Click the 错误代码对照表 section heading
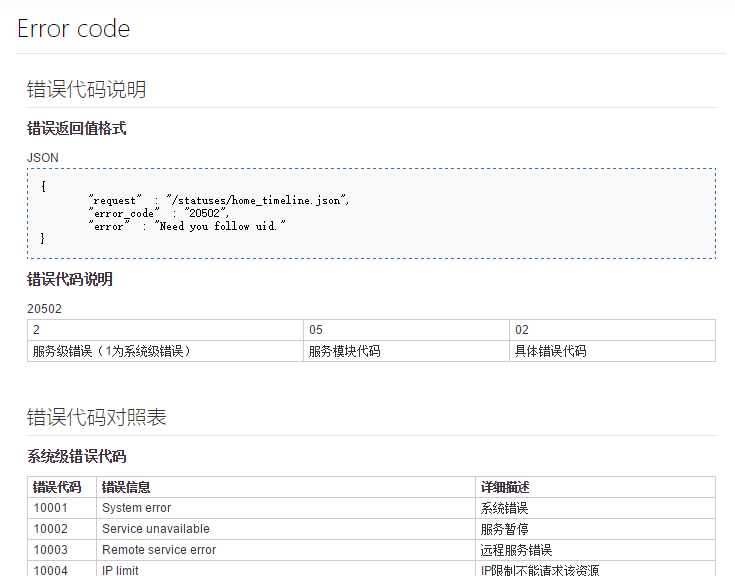 coord(96,417)
